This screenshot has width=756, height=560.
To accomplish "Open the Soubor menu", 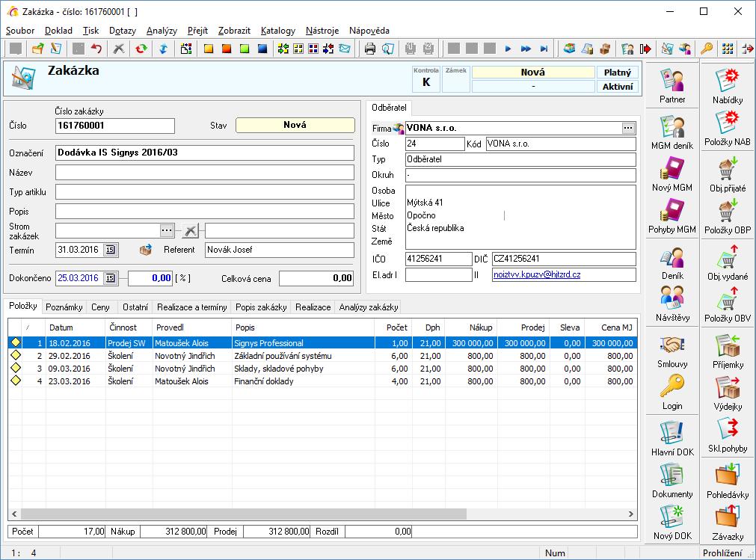I will click(x=20, y=31).
